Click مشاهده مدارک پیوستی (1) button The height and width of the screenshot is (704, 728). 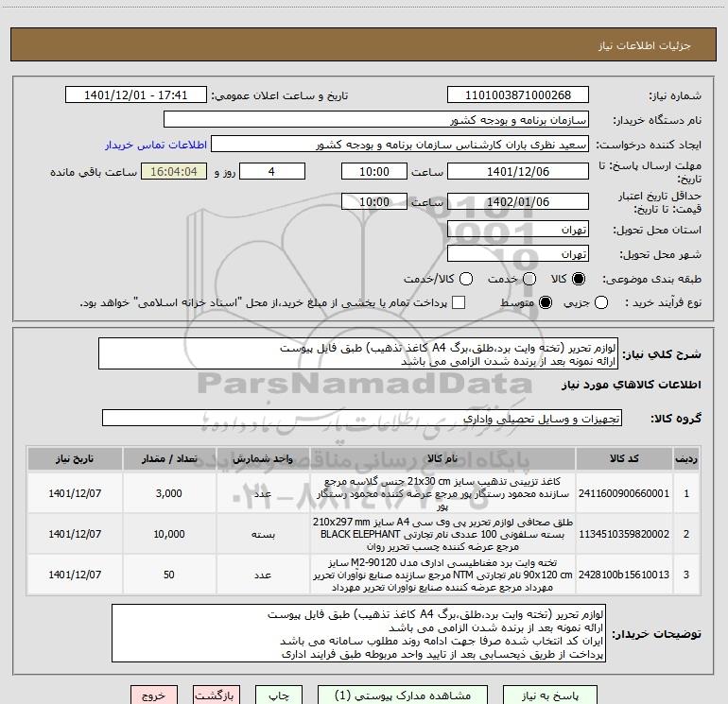click(403, 695)
